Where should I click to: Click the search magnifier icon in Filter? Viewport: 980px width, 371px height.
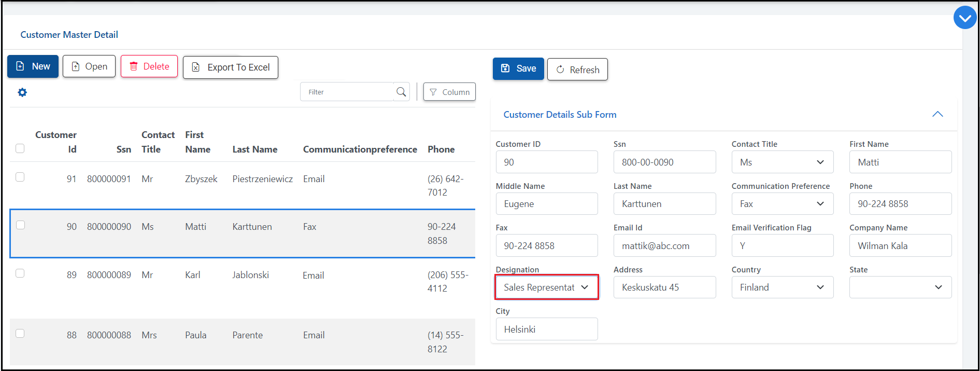coord(401,92)
